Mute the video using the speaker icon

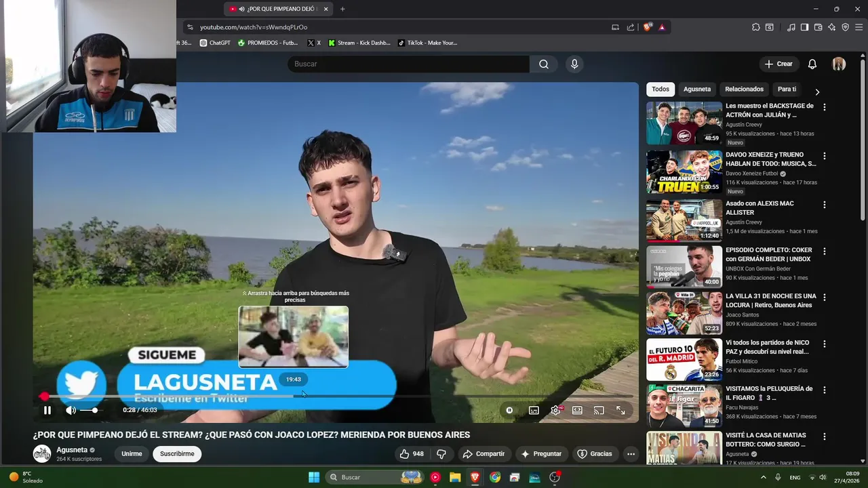[x=71, y=410]
